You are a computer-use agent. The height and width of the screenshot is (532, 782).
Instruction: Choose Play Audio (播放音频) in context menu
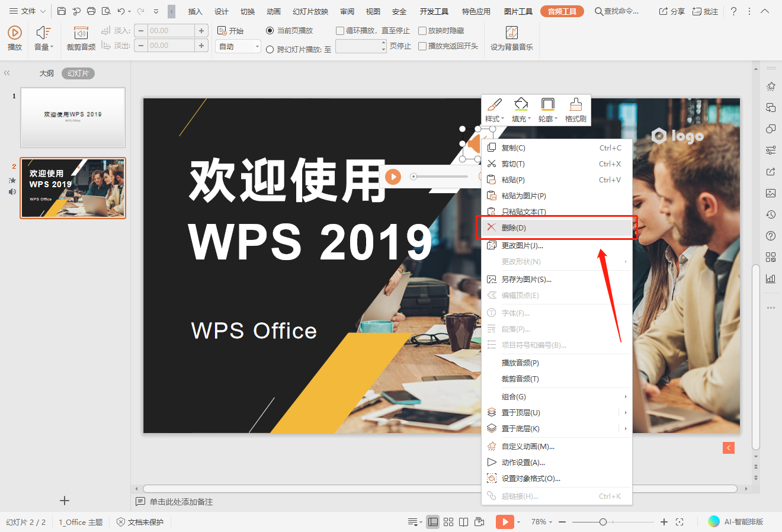pyautogui.click(x=556, y=363)
